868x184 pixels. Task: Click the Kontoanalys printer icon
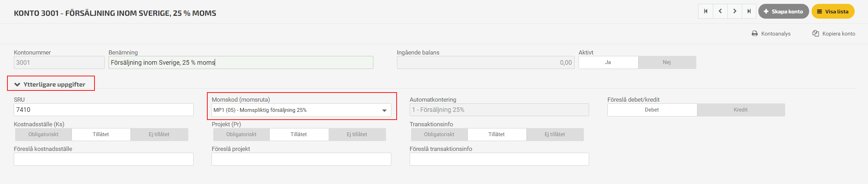coord(754,33)
